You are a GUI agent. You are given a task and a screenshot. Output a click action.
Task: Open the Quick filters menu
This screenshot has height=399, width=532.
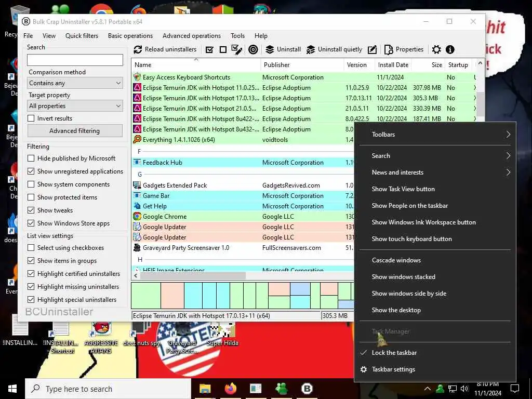[x=82, y=36]
